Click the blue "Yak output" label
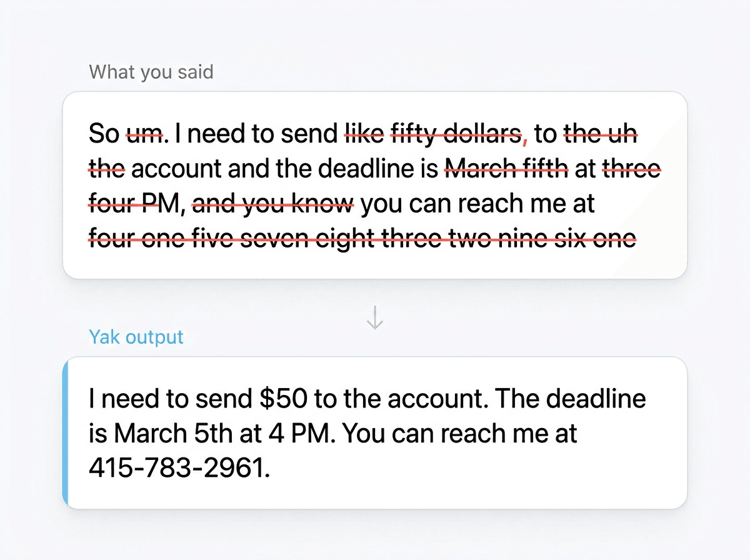Image resolution: width=750 pixels, height=560 pixels. 136,337
